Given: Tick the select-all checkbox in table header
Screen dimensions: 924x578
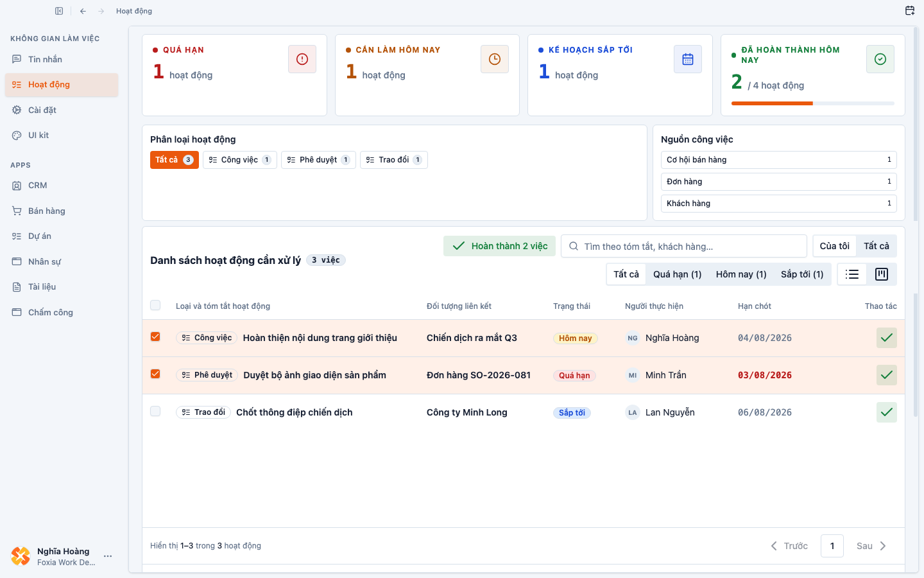Looking at the screenshot, I should 155,306.
